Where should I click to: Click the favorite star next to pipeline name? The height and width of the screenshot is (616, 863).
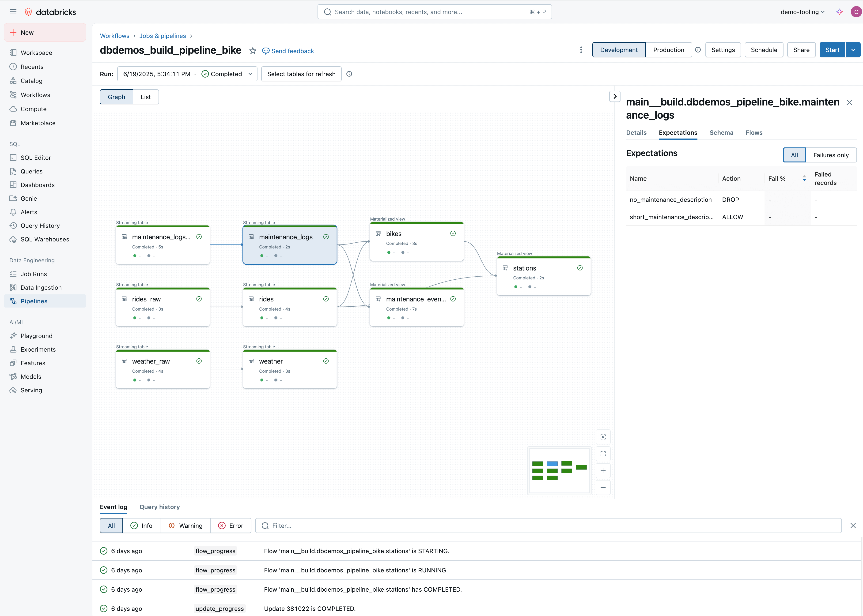click(x=252, y=51)
